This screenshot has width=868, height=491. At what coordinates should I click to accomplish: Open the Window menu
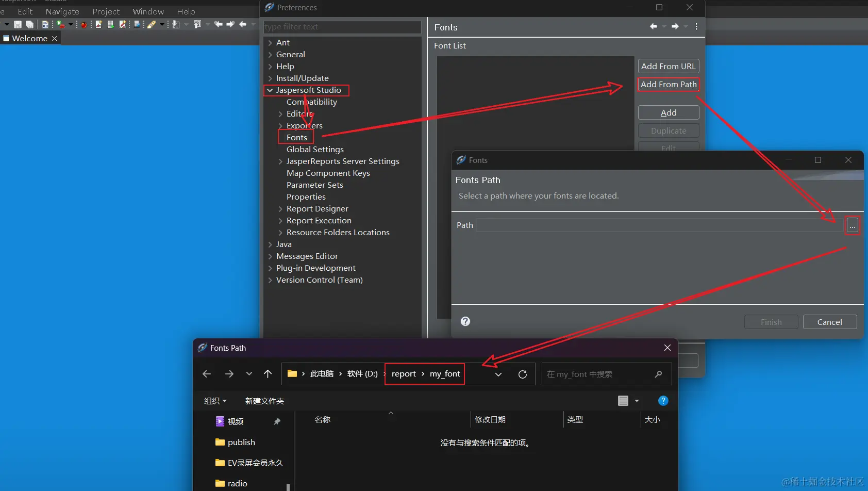148,11
